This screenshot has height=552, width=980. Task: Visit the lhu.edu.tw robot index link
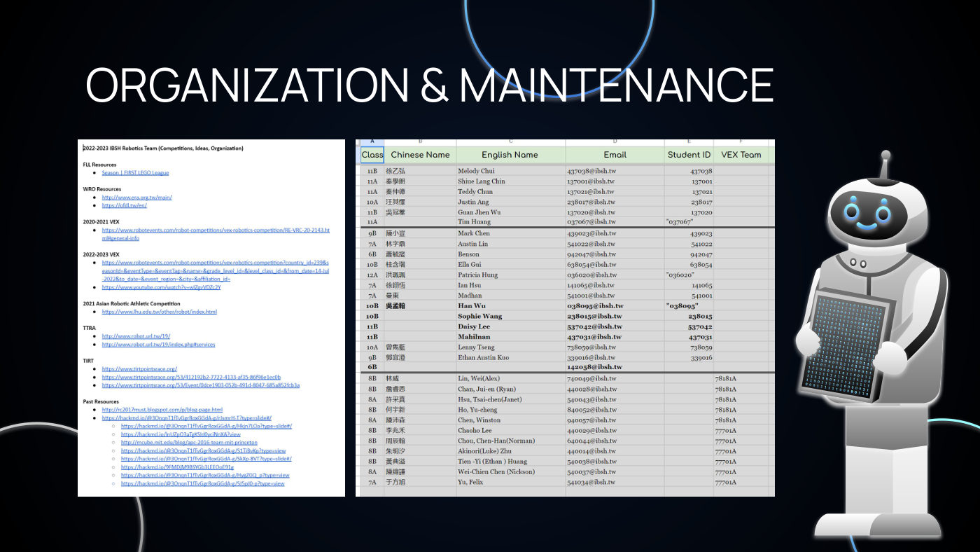click(159, 311)
